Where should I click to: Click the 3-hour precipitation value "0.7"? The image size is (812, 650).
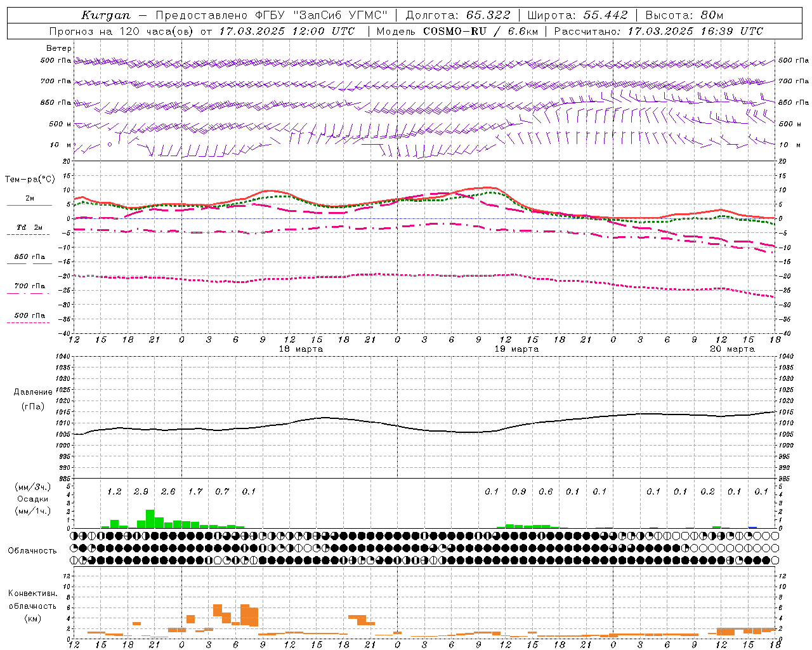click(x=222, y=491)
